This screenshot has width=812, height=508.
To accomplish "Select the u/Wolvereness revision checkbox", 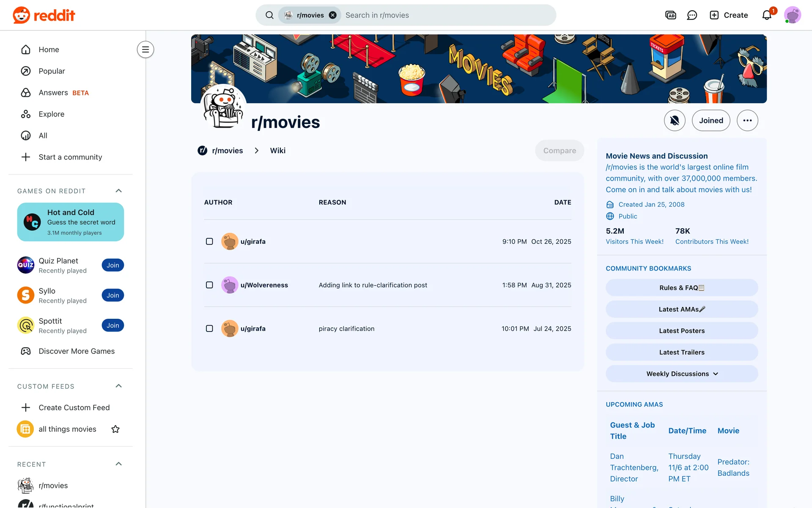I will click(x=209, y=285).
